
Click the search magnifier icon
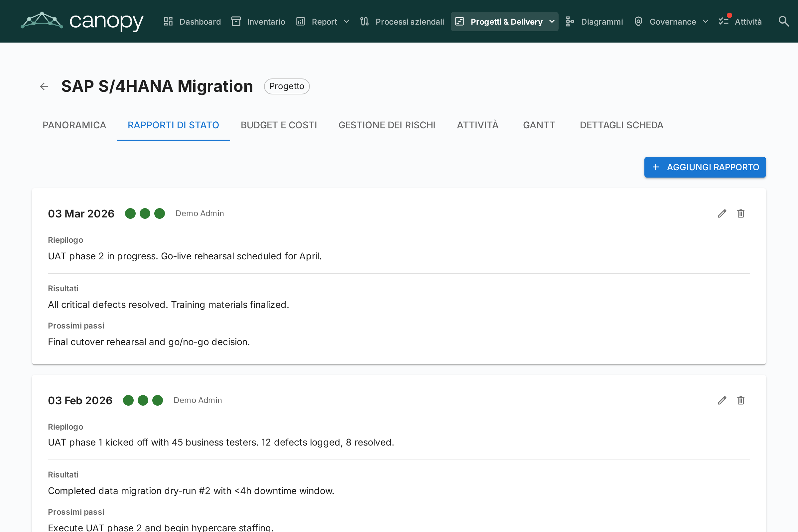tap(783, 21)
